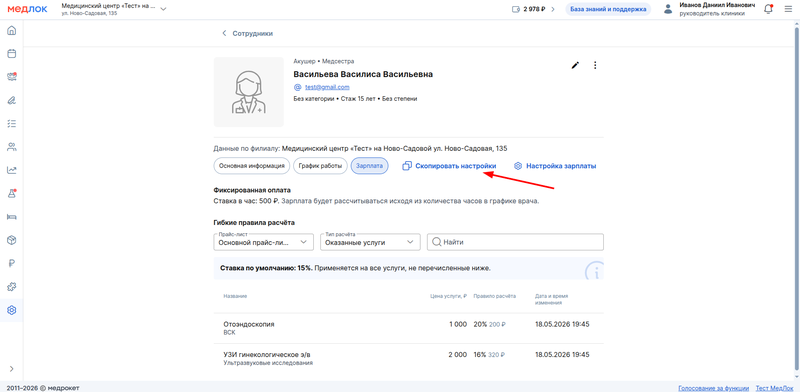Click the Цена услуги column header

449,296
